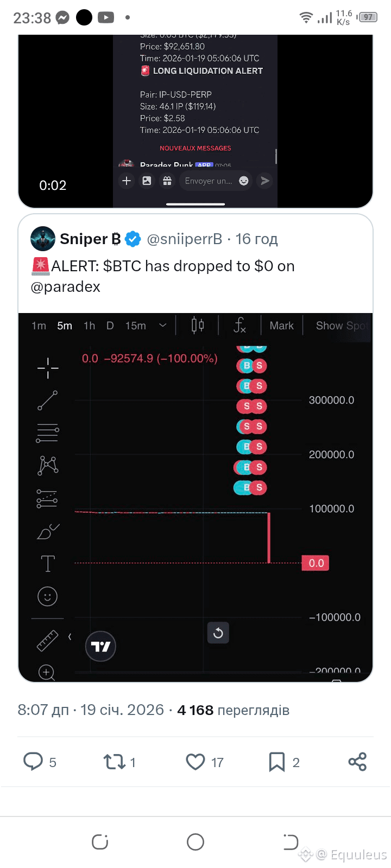The image size is (391, 868).
Task: Tap the 0.0 price label marker
Action: (x=316, y=563)
